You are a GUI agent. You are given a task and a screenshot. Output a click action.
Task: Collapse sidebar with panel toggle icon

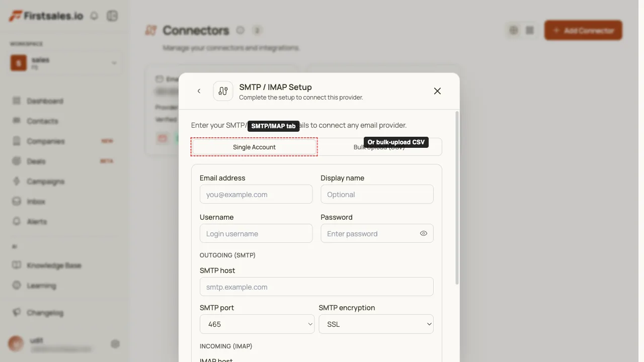click(112, 16)
